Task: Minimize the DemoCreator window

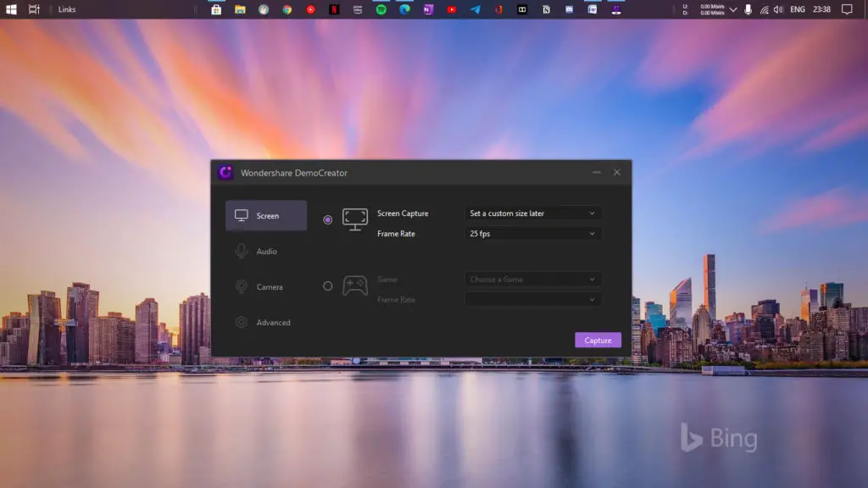Action: click(x=596, y=173)
